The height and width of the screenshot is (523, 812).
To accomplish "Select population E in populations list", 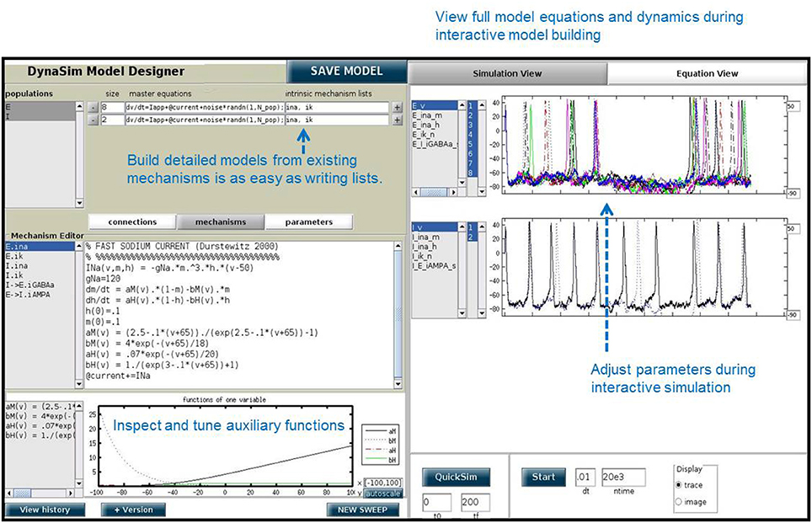I will coord(40,107).
